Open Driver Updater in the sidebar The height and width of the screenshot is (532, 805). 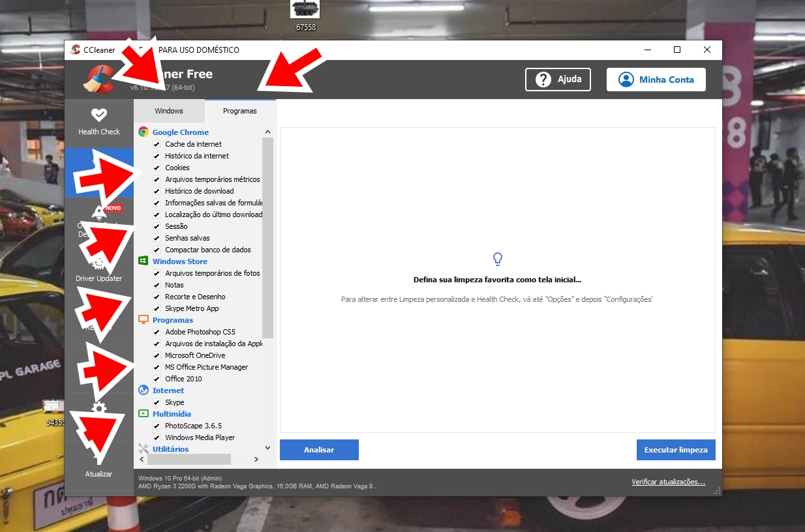(99, 270)
